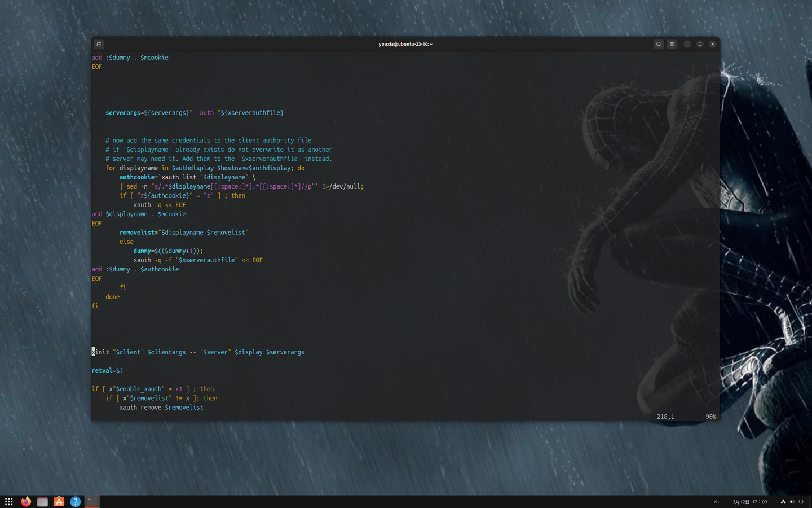Open Ubuntu Software from the dock
Screen dimensions: 812x508
click(x=59, y=501)
